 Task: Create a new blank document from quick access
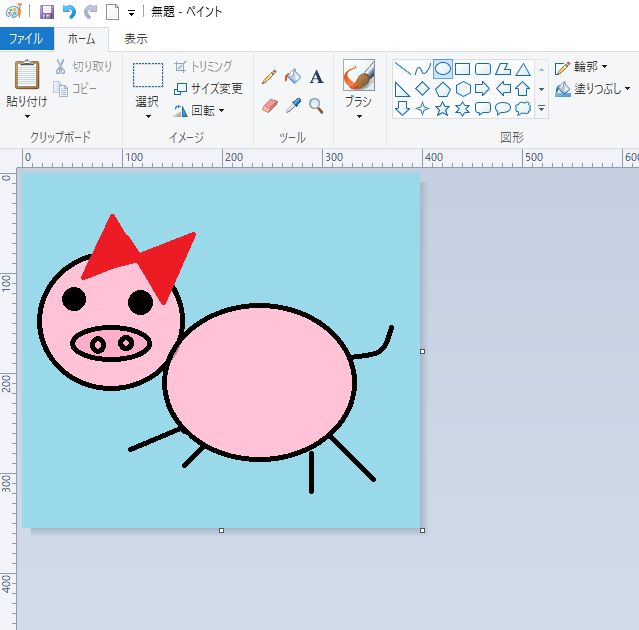coord(112,12)
